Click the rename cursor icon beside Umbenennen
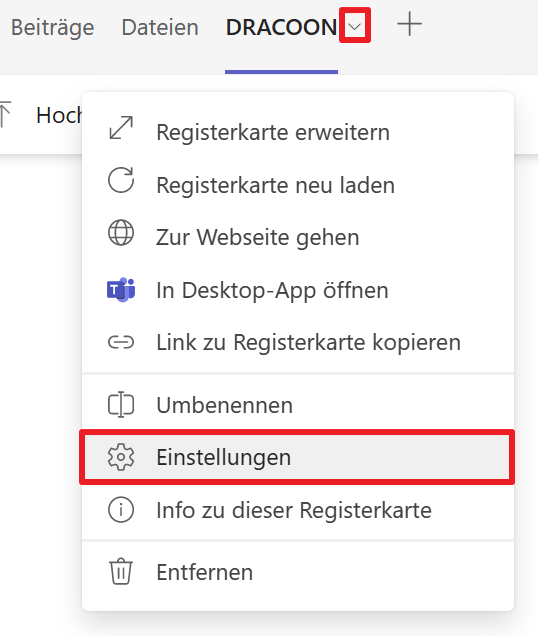The image size is (538, 636). pyautogui.click(x=121, y=405)
